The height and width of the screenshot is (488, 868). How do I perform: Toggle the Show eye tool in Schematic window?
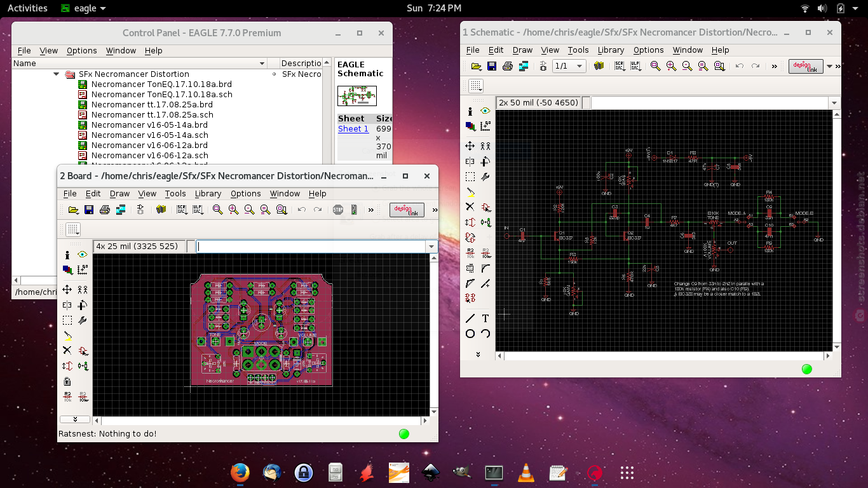(x=485, y=111)
